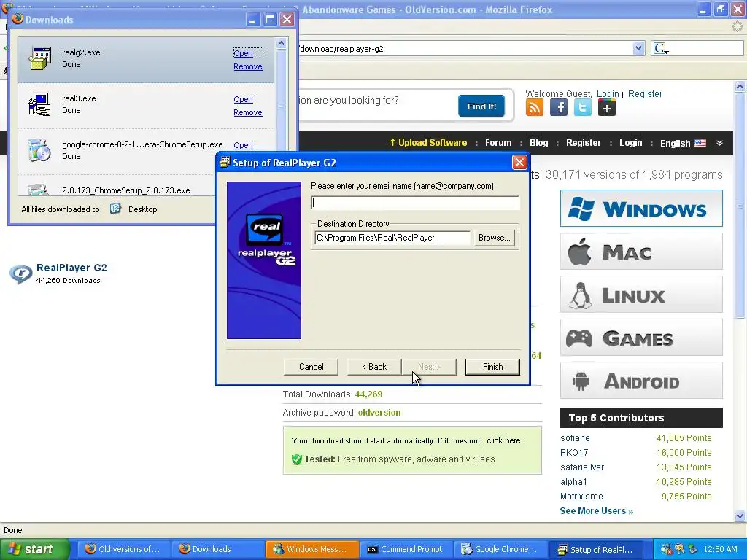Viewport: 747px width, 560px height.
Task: Open the Forum menu item
Action: pos(498,143)
